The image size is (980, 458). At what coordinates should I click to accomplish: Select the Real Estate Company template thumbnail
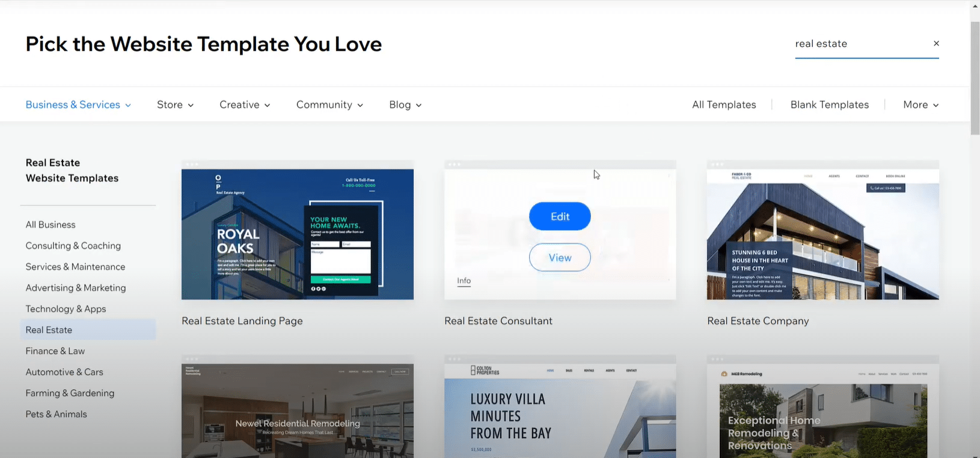(x=822, y=234)
